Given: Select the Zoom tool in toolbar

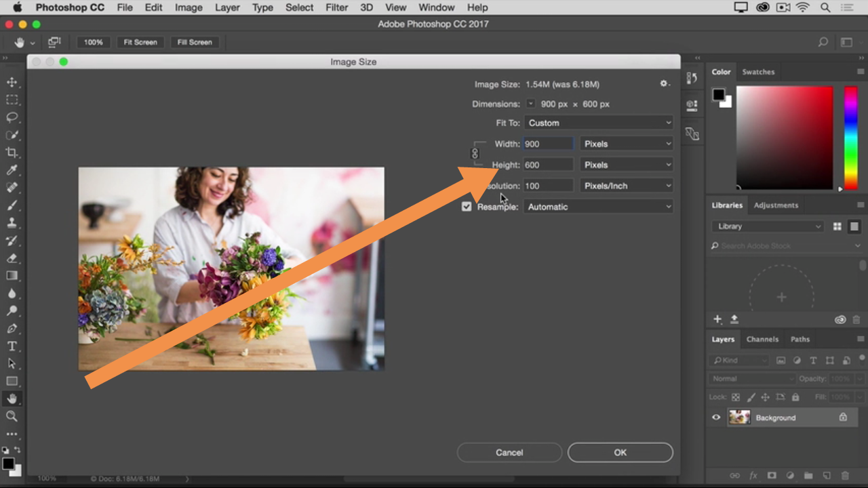Looking at the screenshot, I should pos(12,416).
